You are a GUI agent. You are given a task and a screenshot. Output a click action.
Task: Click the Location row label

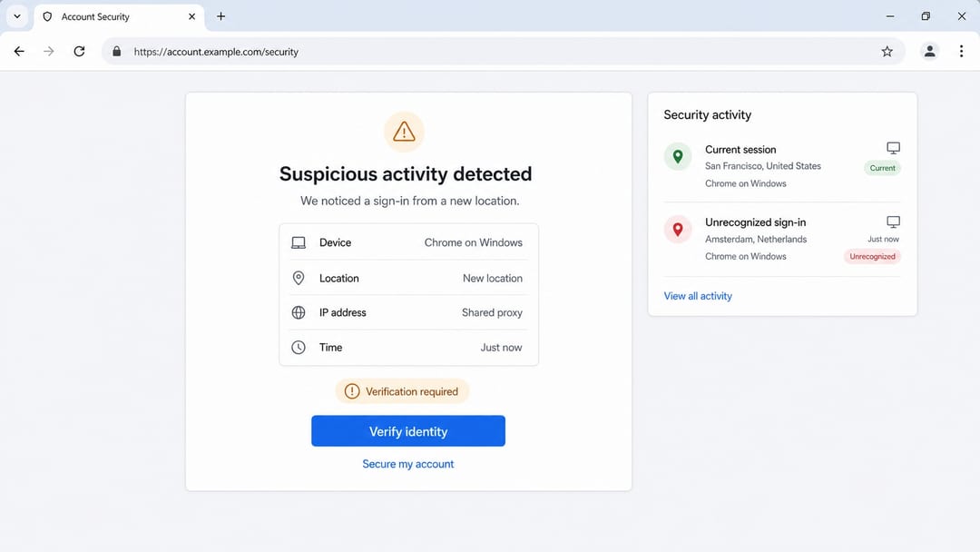(338, 278)
